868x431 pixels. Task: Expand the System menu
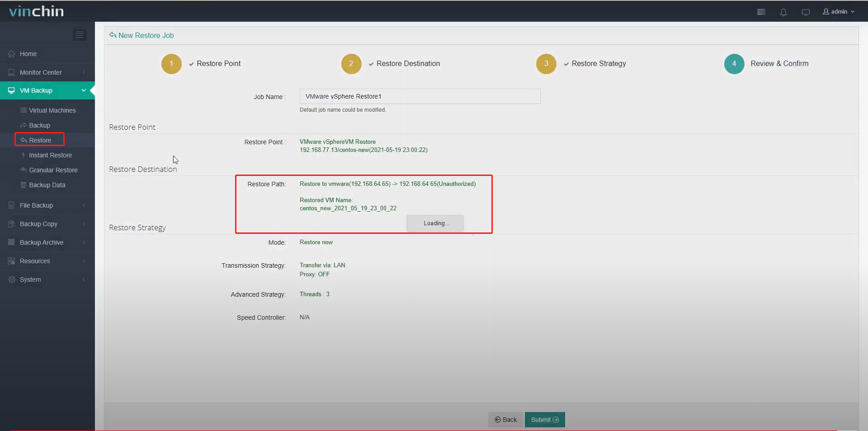pyautogui.click(x=47, y=279)
